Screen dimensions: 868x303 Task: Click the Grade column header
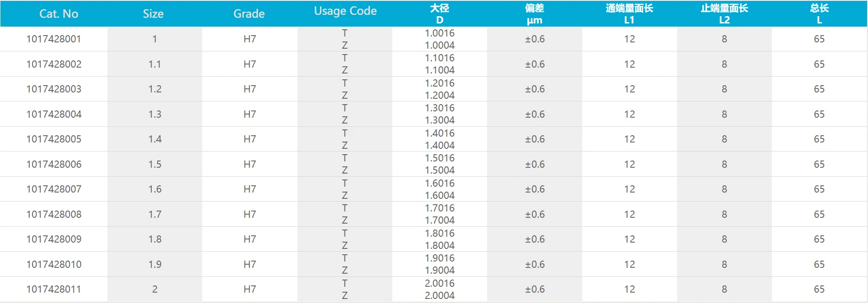tap(249, 14)
